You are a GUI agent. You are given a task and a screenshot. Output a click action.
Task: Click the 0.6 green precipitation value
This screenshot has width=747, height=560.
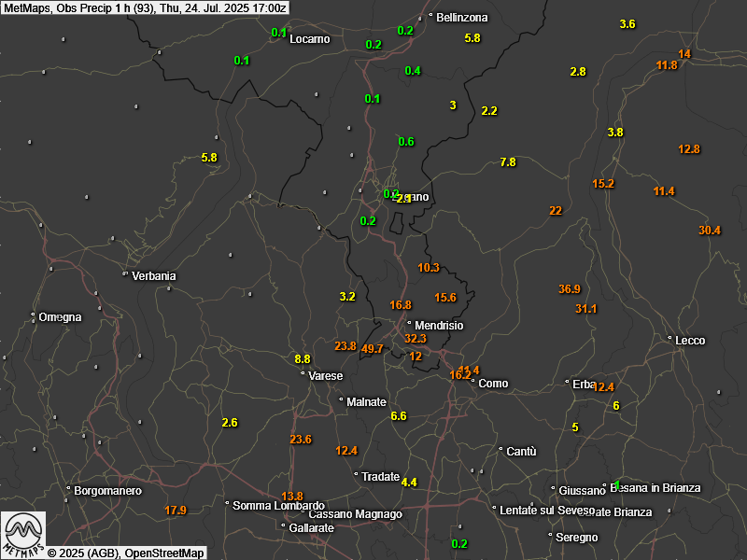click(406, 142)
